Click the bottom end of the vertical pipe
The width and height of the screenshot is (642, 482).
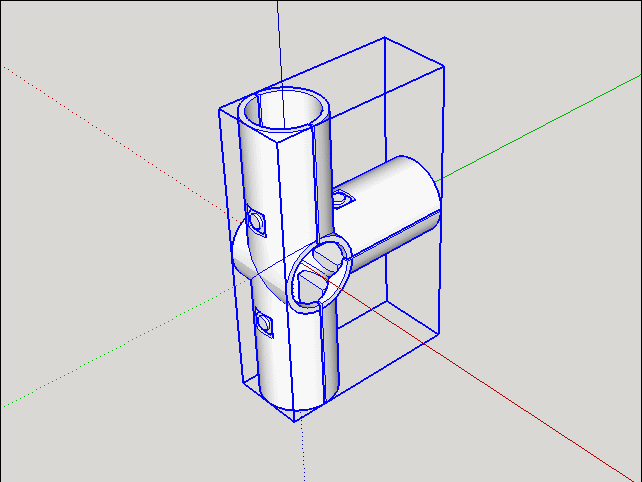[300, 398]
